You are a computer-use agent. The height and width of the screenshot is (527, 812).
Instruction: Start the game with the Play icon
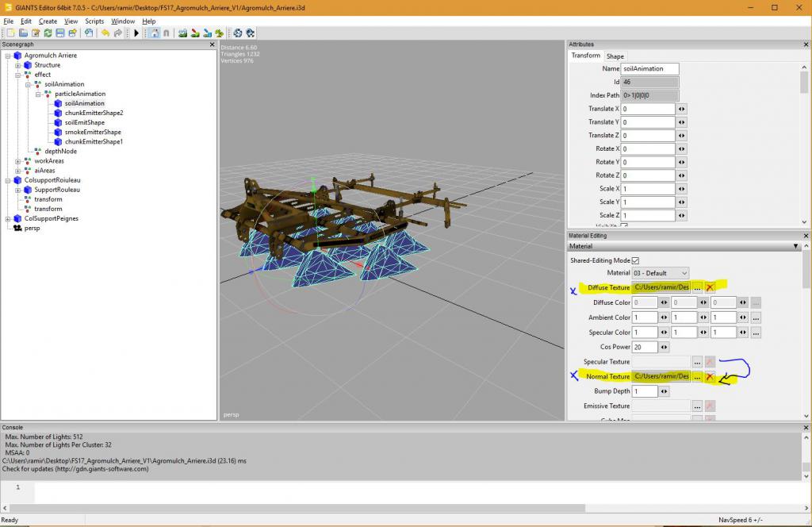click(136, 33)
